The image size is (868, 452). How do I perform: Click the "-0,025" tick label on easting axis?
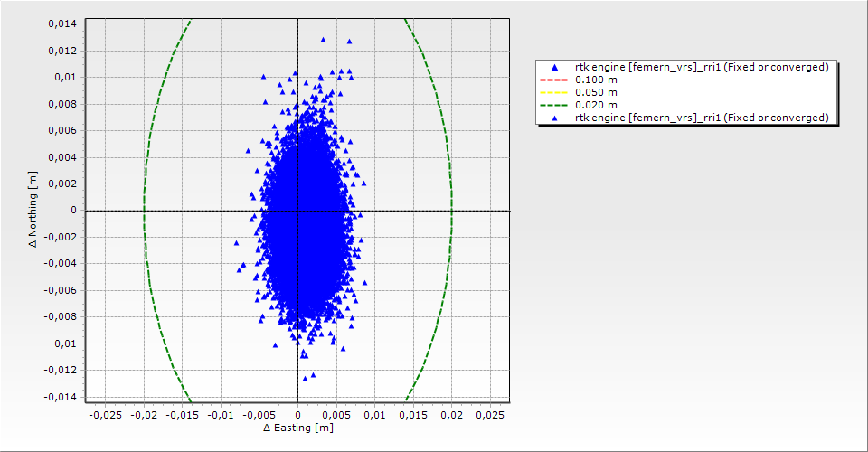[105, 414]
